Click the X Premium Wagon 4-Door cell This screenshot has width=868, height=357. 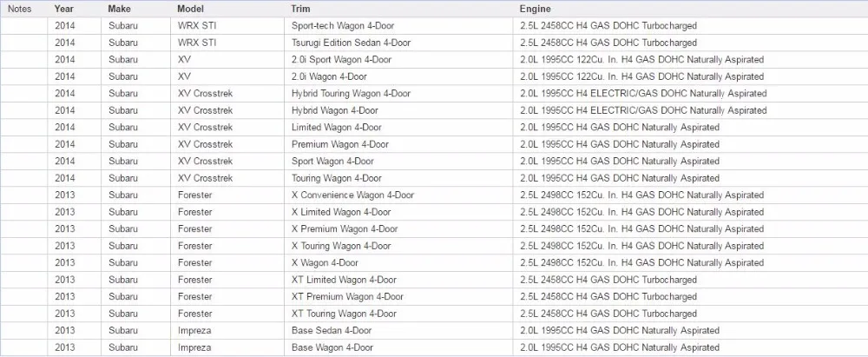(399, 229)
